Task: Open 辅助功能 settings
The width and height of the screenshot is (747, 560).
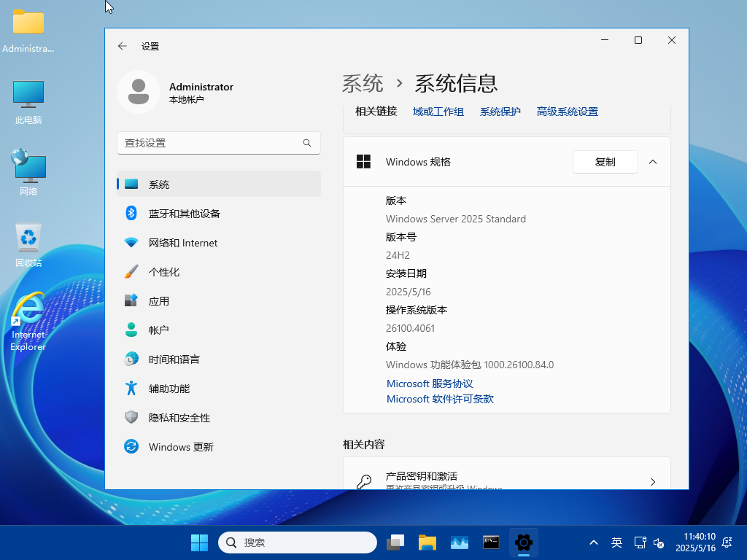Action: (x=219, y=389)
